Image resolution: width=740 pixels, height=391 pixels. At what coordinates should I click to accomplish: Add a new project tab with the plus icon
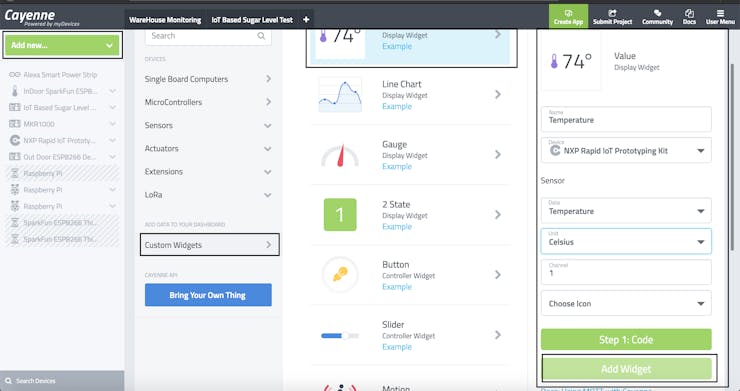point(306,20)
